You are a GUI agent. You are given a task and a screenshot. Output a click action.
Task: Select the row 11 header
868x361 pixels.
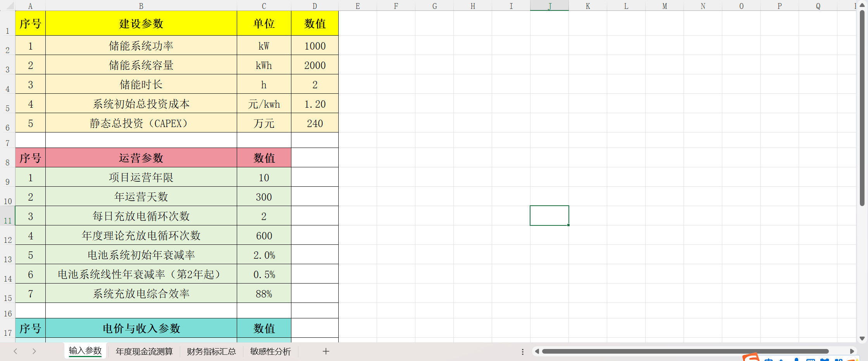(7, 220)
